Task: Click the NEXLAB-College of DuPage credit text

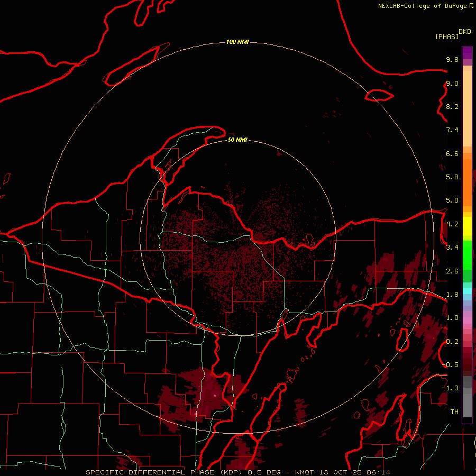Action: tap(425, 6)
